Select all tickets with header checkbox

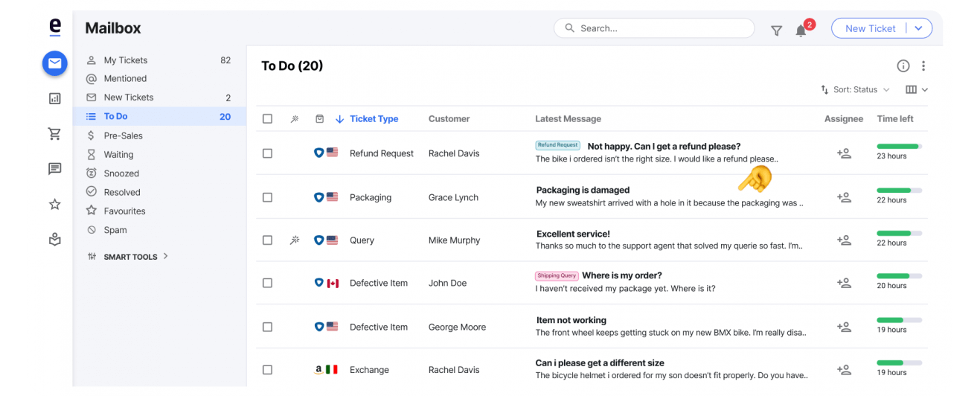point(268,118)
